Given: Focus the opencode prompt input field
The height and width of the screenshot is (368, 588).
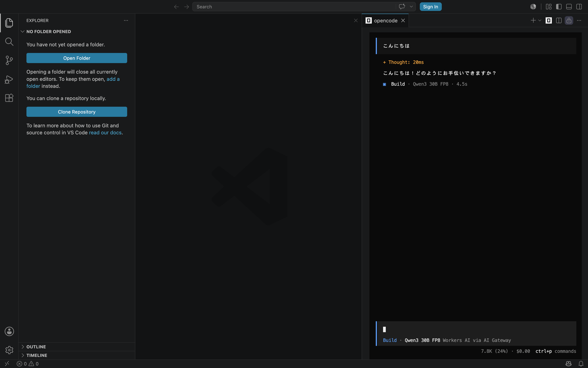Looking at the screenshot, I should 476,329.
